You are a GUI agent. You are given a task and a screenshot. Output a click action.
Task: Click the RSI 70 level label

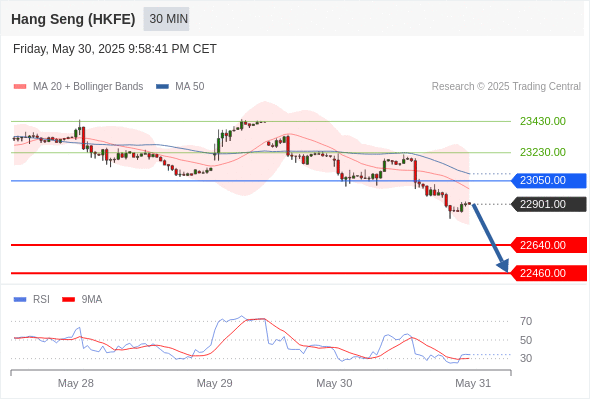[526, 321]
